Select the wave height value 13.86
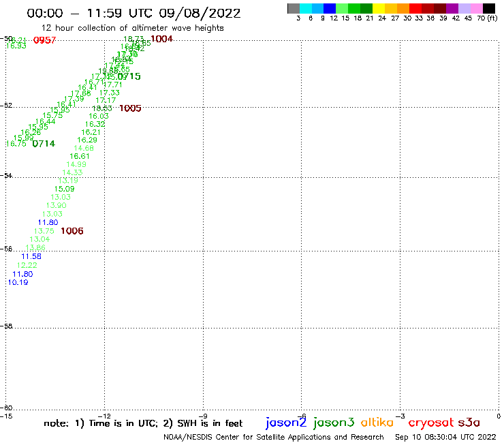This screenshot has width=504, height=443. point(35,247)
